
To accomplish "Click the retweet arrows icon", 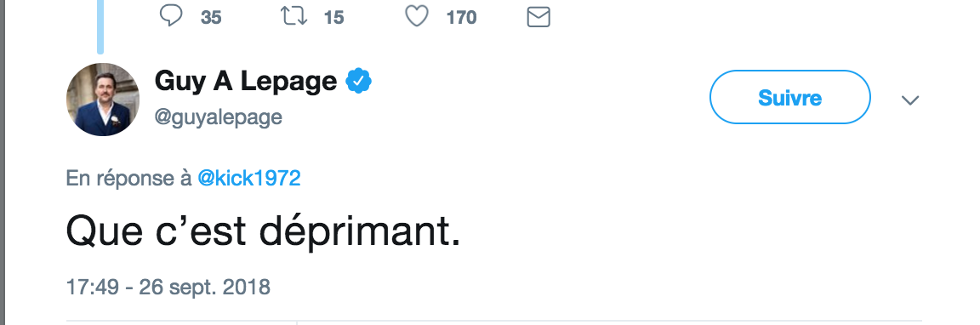I will tap(293, 16).
